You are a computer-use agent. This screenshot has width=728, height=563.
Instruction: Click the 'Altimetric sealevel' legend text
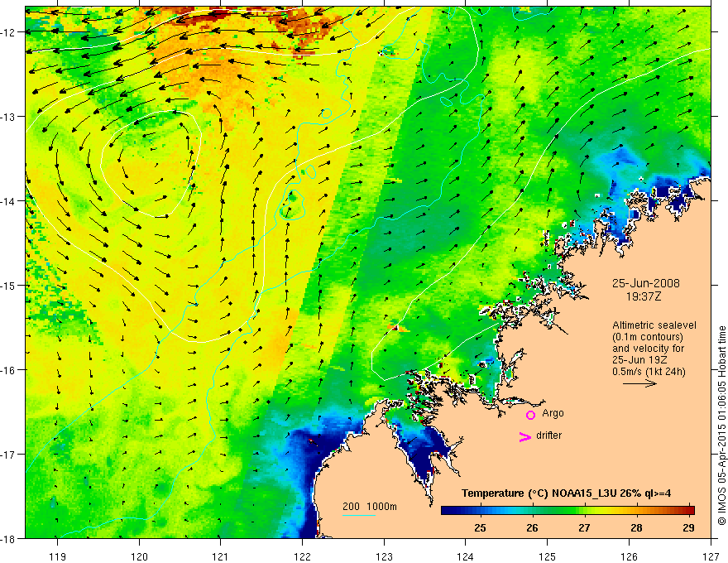pyautogui.click(x=654, y=325)
